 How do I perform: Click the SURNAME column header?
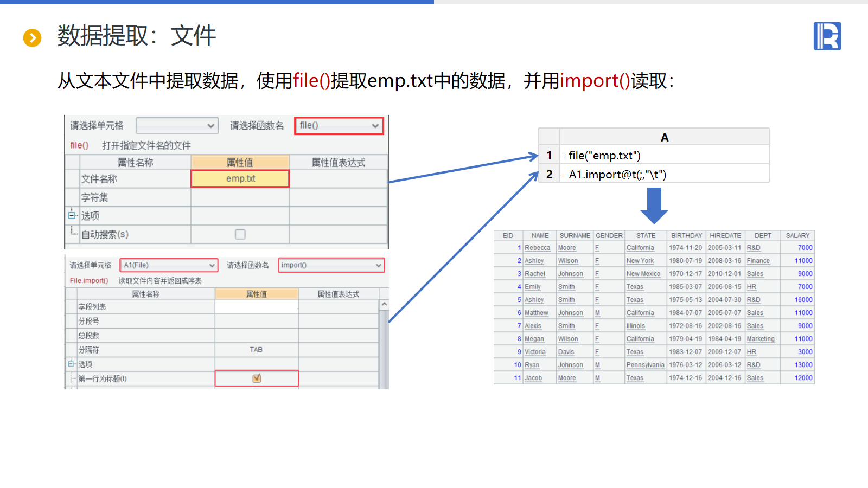pyautogui.click(x=575, y=236)
